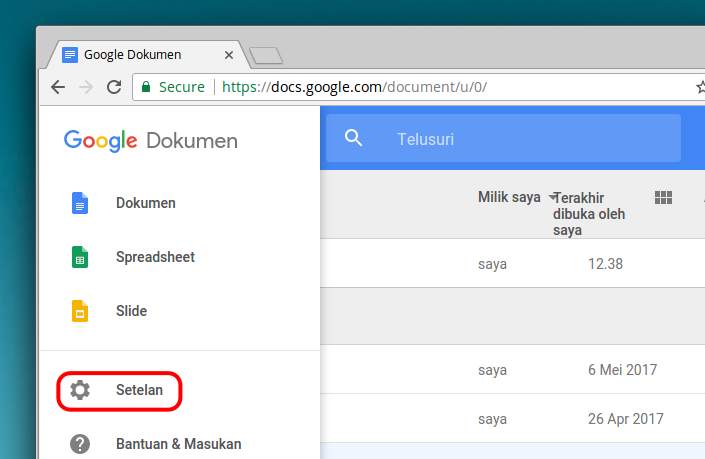705x459 pixels.
Task: Open the document row dated 6 Mei 2017
Action: click(513, 370)
